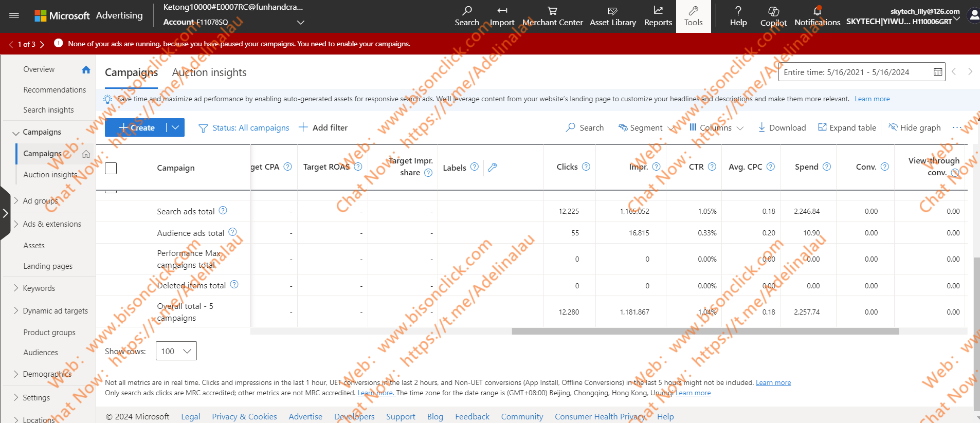Change Show rows dropdown value
Screen dimensions: 980x423
[x=176, y=351]
